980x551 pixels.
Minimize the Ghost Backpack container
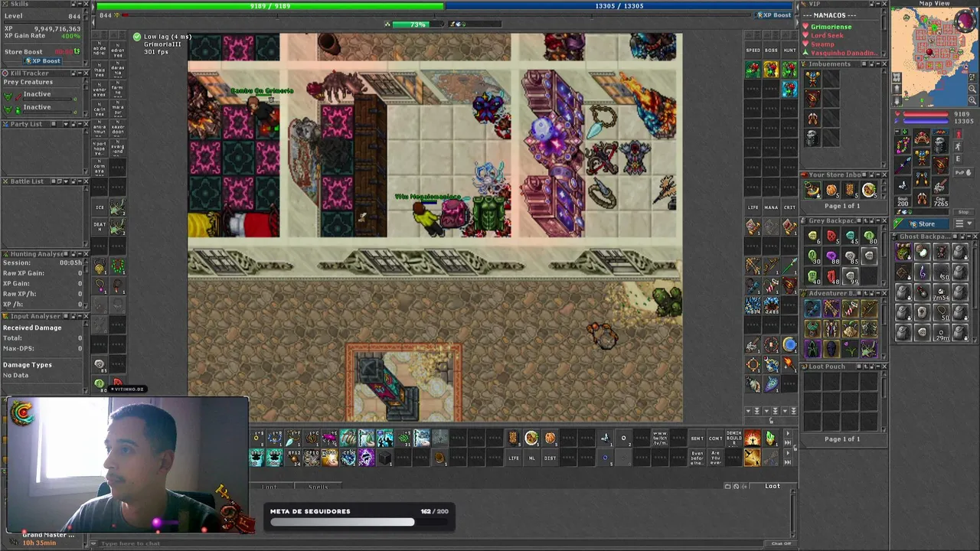968,236
